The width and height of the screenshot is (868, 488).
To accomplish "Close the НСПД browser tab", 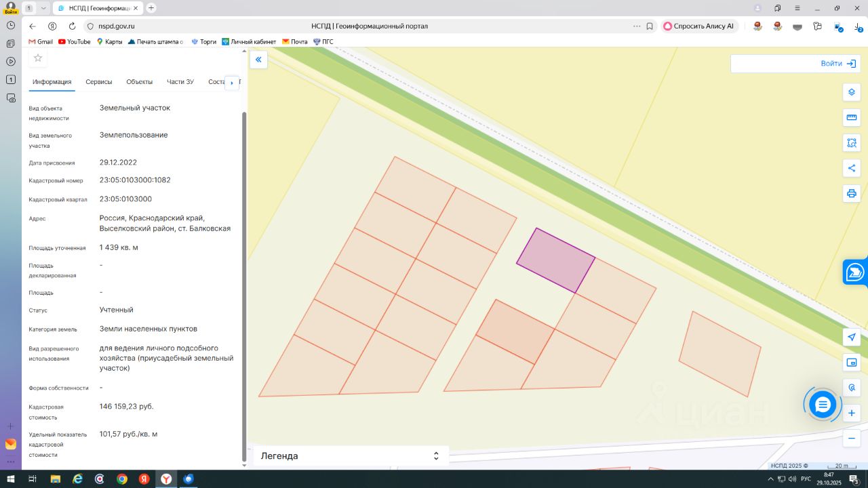I will click(x=136, y=8).
